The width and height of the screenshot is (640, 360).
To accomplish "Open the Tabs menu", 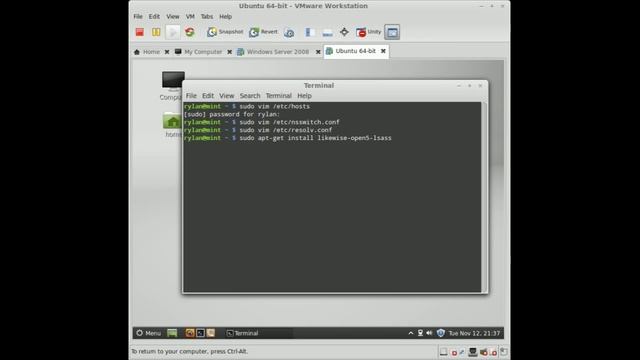I will [x=207, y=17].
